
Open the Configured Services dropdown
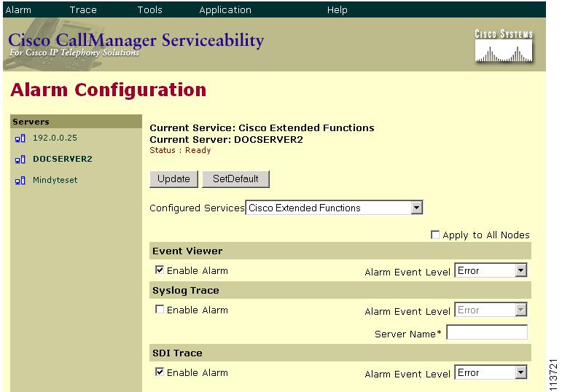334,208
